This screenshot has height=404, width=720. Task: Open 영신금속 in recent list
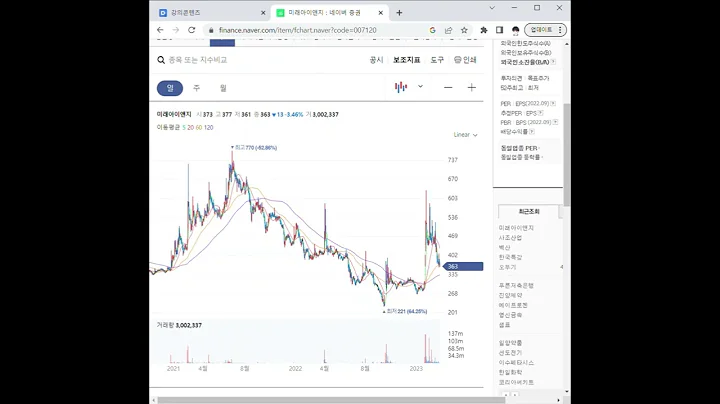click(x=510, y=315)
